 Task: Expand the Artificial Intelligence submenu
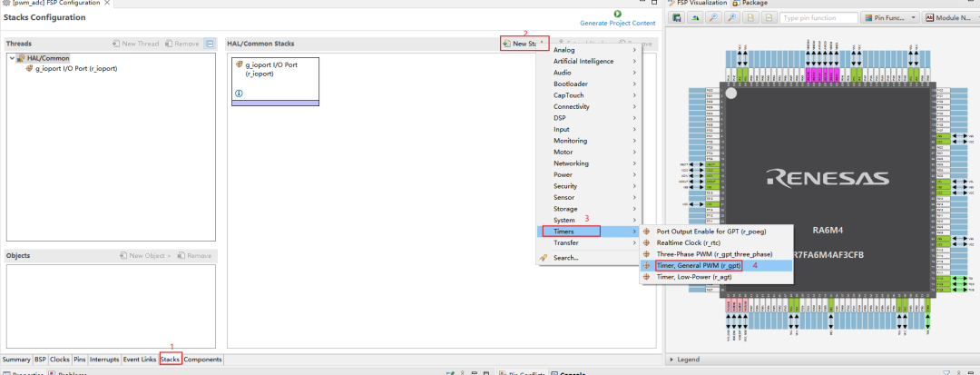pyautogui.click(x=589, y=61)
